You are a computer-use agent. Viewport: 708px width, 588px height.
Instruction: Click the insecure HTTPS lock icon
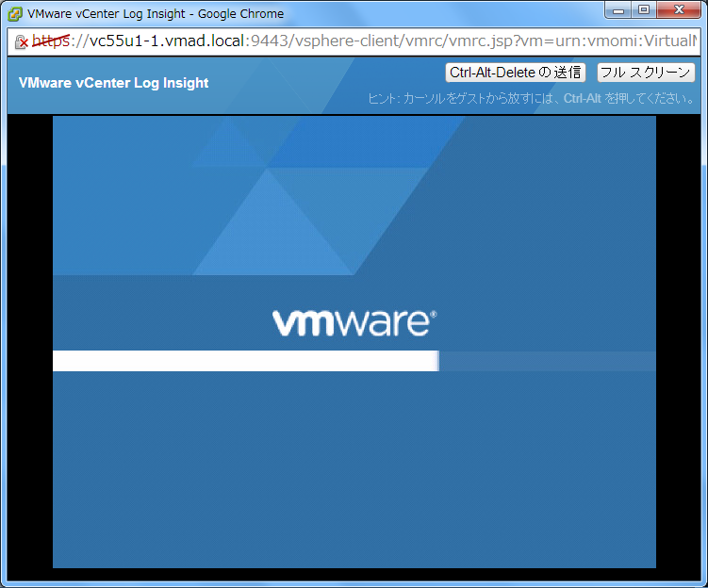click(22, 41)
